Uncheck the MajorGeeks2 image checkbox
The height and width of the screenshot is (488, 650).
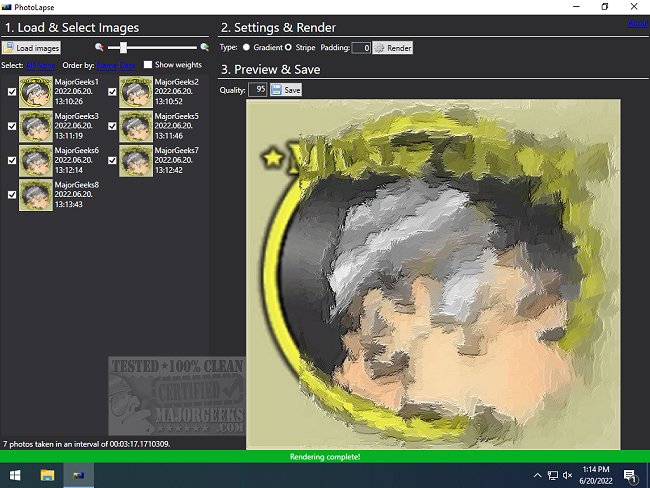(x=112, y=92)
